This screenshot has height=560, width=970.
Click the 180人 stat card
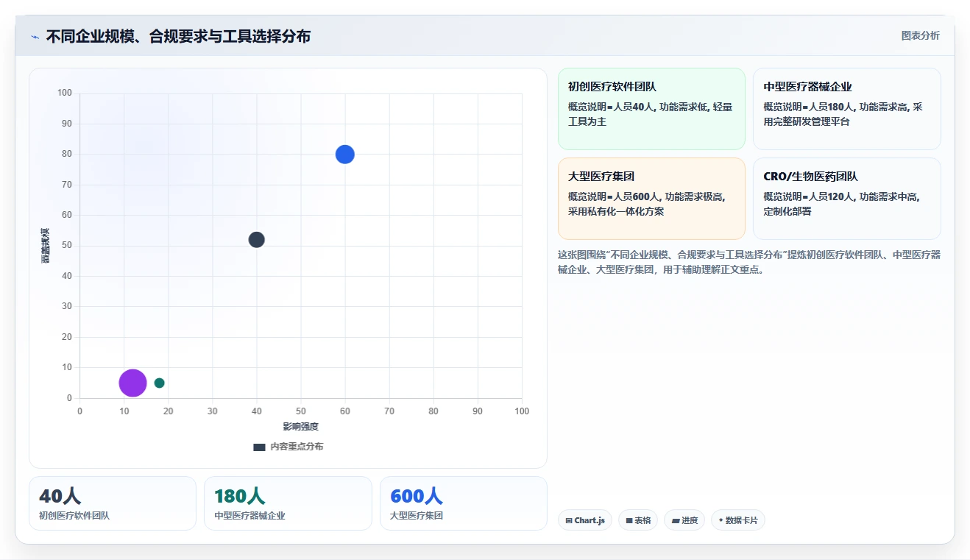(x=288, y=503)
